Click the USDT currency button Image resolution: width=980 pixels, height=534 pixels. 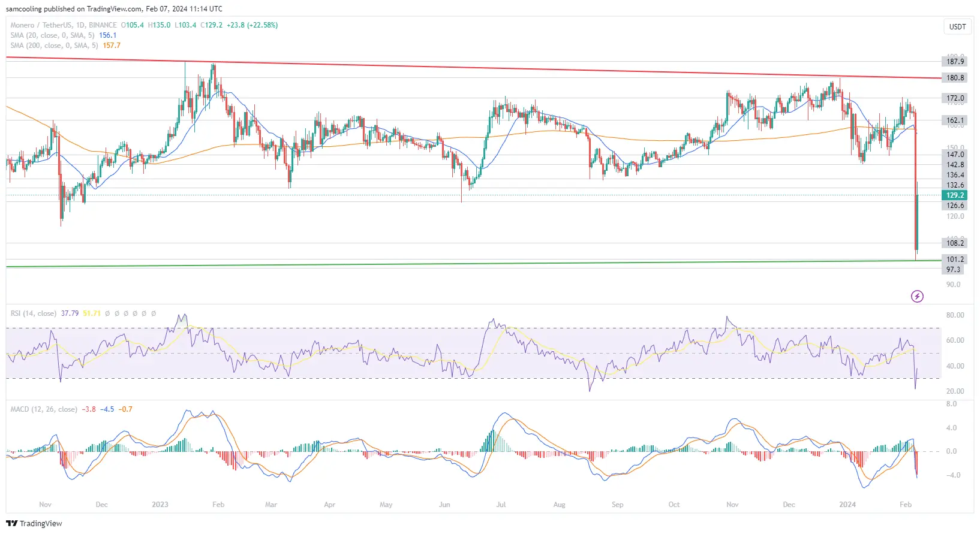pos(957,26)
